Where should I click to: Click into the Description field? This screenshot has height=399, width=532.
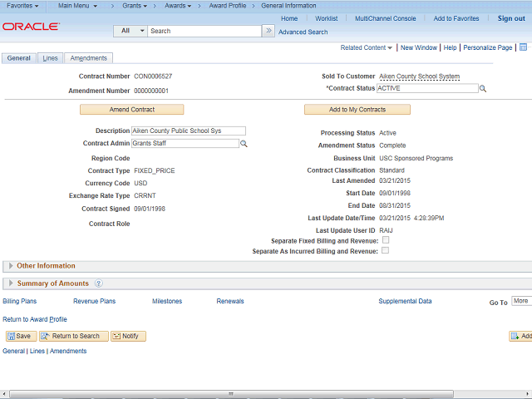pos(189,131)
